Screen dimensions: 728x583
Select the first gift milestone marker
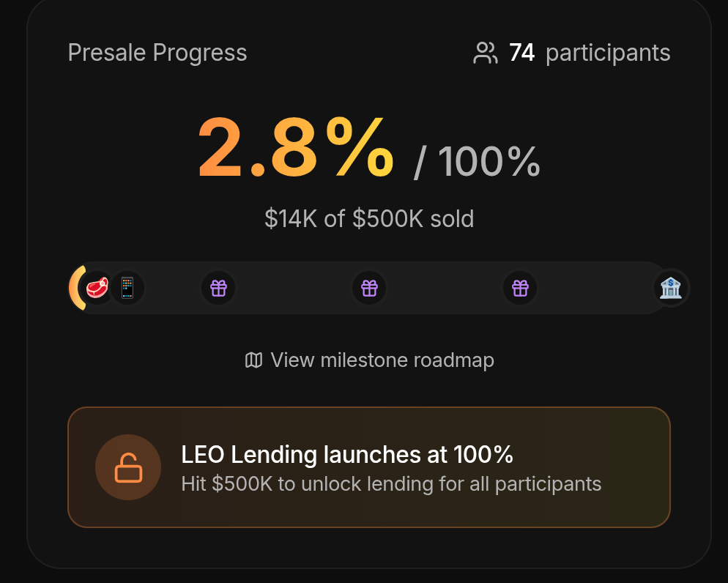pyautogui.click(x=218, y=288)
